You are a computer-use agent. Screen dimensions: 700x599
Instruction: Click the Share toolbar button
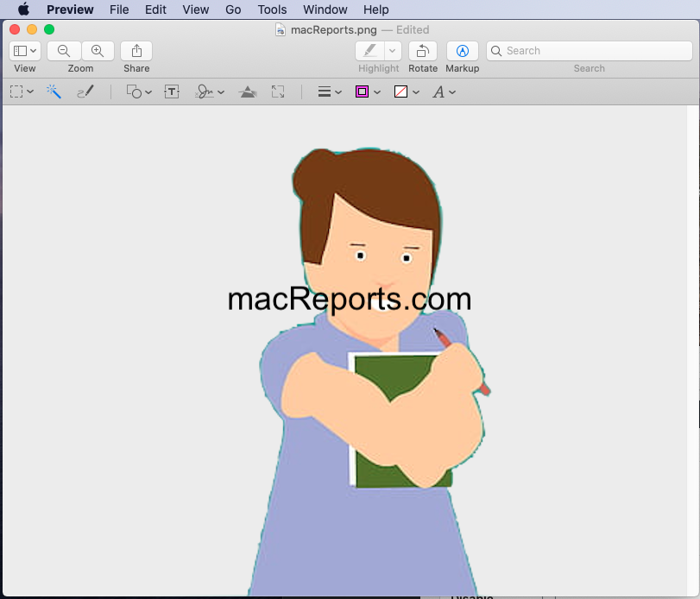tap(136, 51)
